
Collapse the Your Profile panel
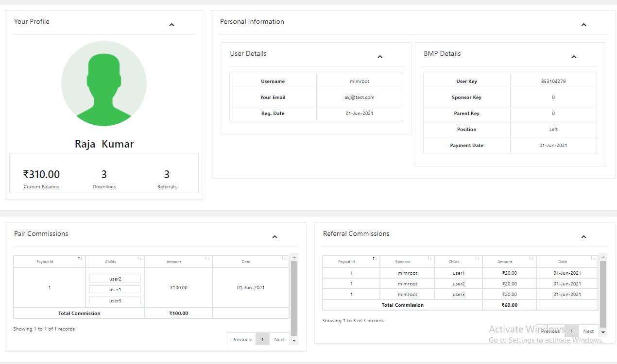(171, 25)
